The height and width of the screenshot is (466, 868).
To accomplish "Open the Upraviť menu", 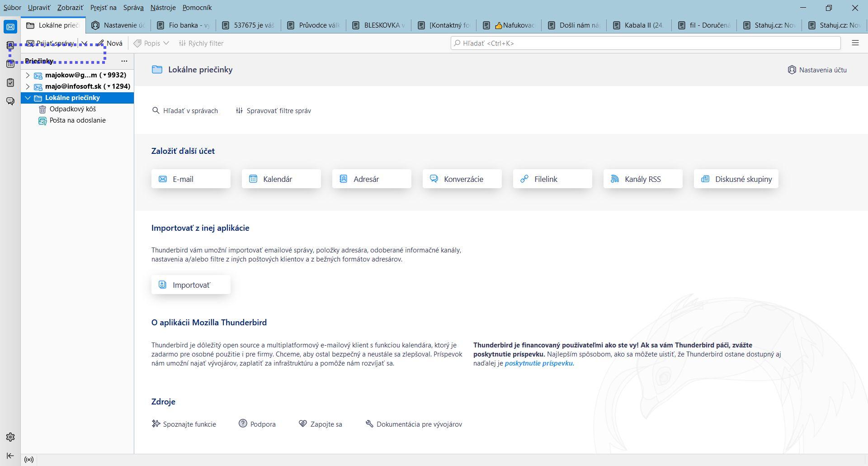I will [39, 8].
